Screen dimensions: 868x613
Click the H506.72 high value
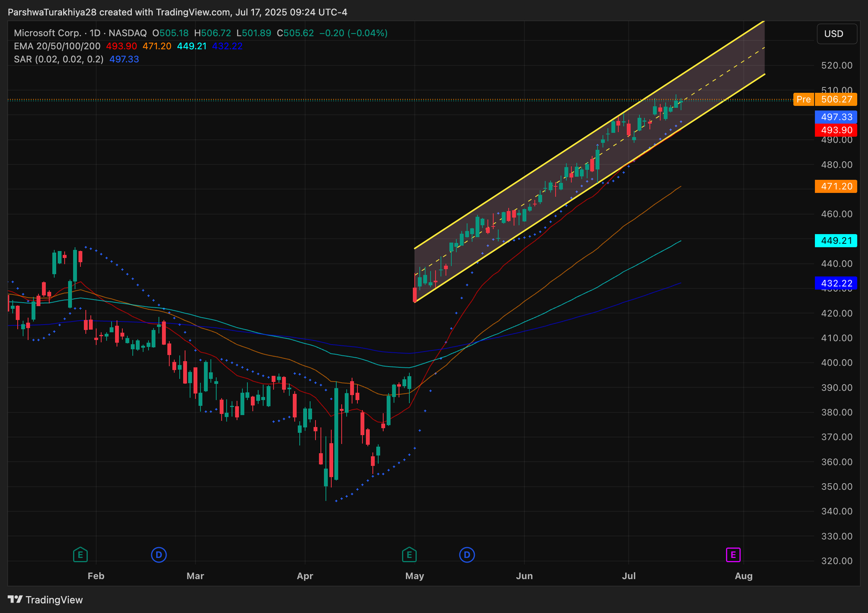(x=213, y=33)
